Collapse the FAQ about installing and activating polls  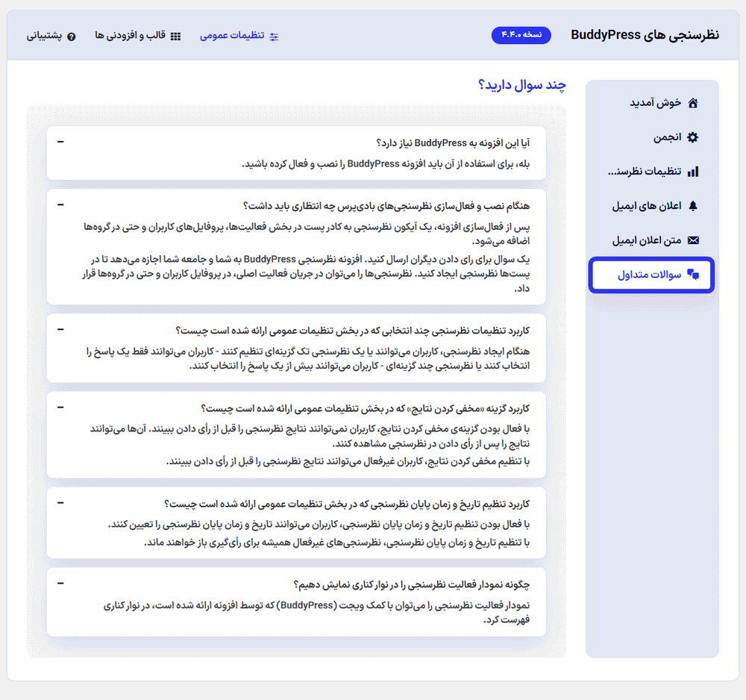pos(60,204)
